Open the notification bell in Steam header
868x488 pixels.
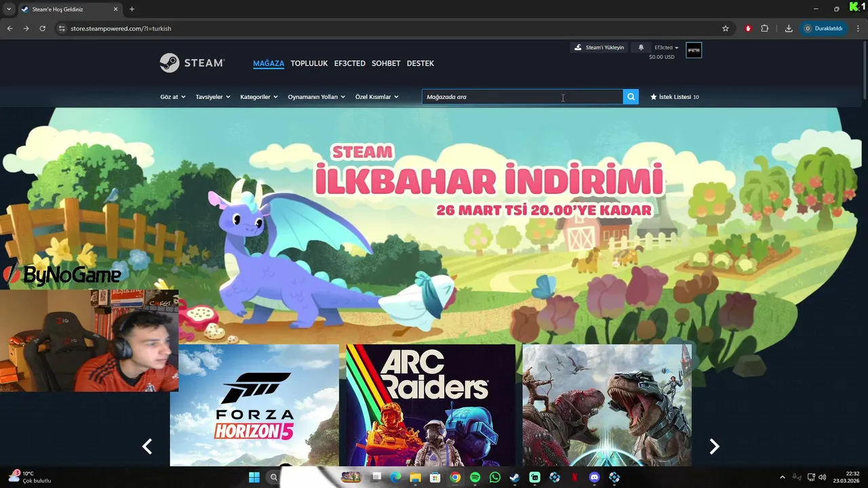pyautogui.click(x=641, y=47)
